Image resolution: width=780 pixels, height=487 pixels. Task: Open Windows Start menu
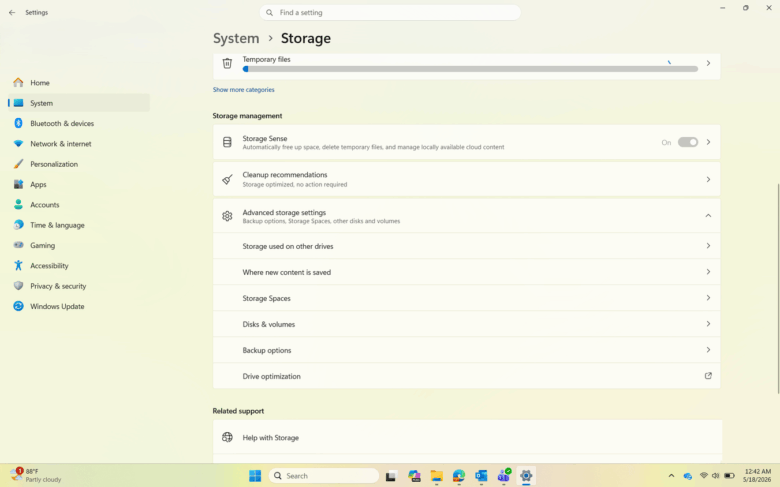pos(255,476)
